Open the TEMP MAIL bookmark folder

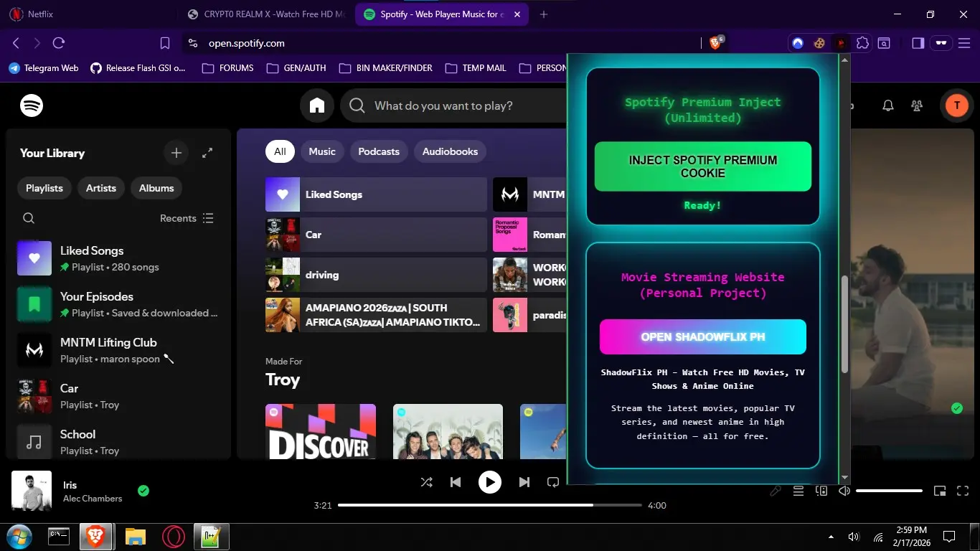click(x=476, y=68)
